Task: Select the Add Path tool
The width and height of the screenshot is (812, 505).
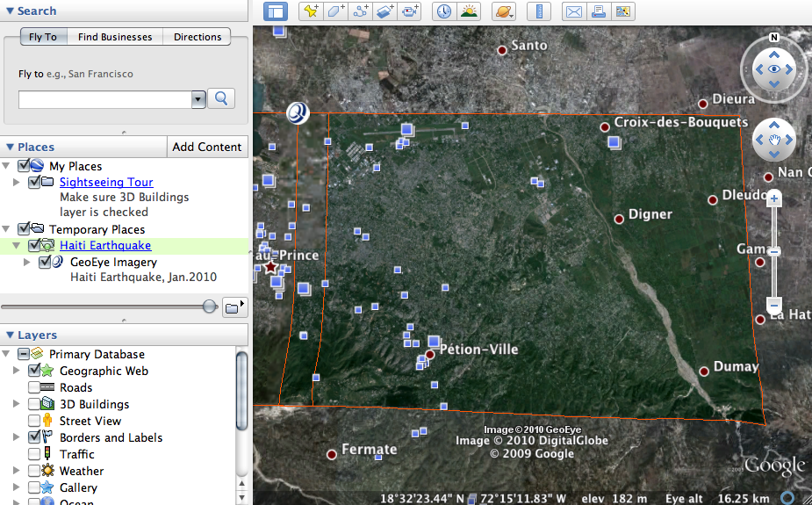Action: tap(360, 11)
